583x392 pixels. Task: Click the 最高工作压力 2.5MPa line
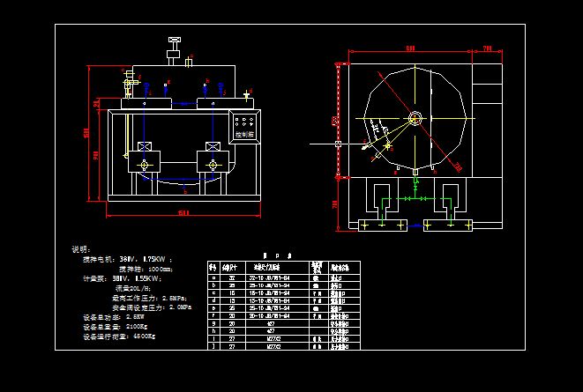tap(149, 298)
